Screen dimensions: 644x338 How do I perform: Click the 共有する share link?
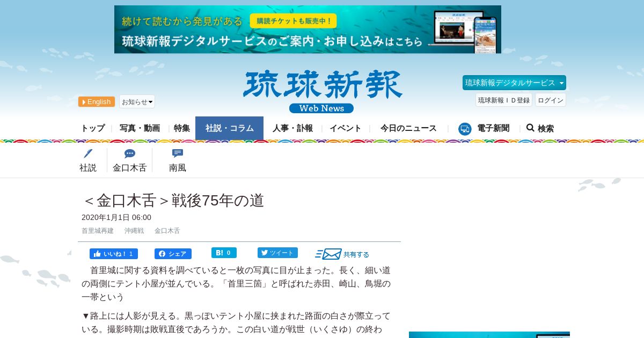pyautogui.click(x=356, y=255)
